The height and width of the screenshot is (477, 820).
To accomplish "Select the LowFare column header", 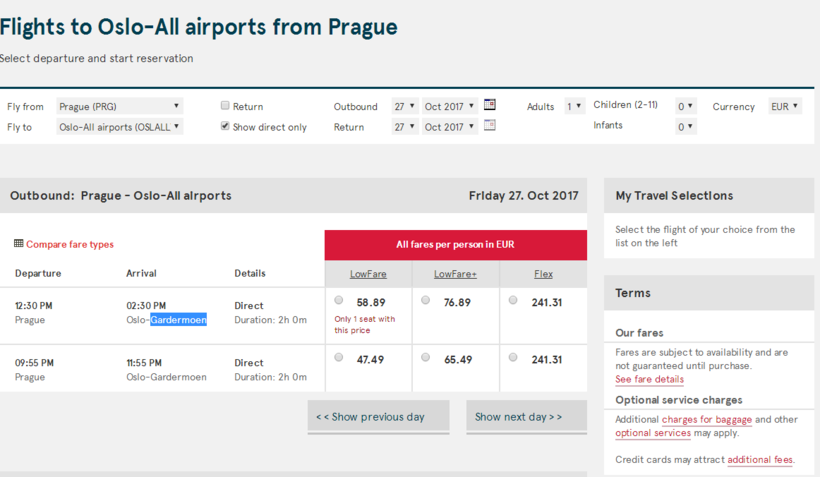I will 368,274.
